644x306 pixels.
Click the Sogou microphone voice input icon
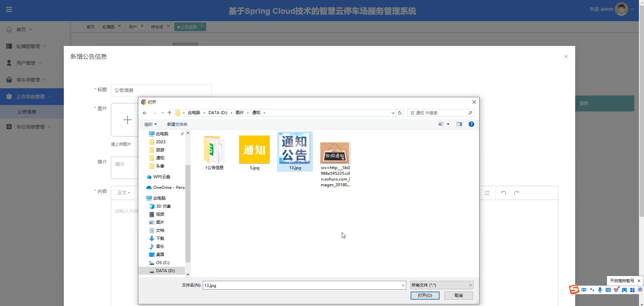point(600,290)
